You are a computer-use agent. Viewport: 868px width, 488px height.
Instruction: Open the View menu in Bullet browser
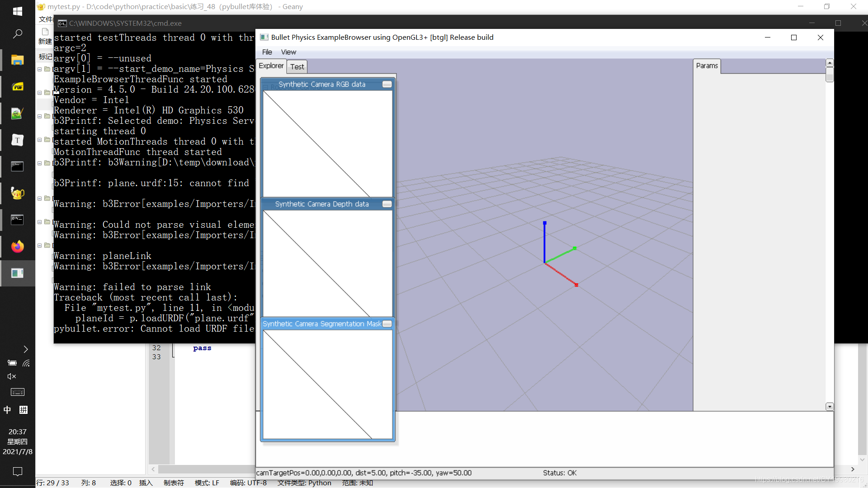tap(288, 52)
